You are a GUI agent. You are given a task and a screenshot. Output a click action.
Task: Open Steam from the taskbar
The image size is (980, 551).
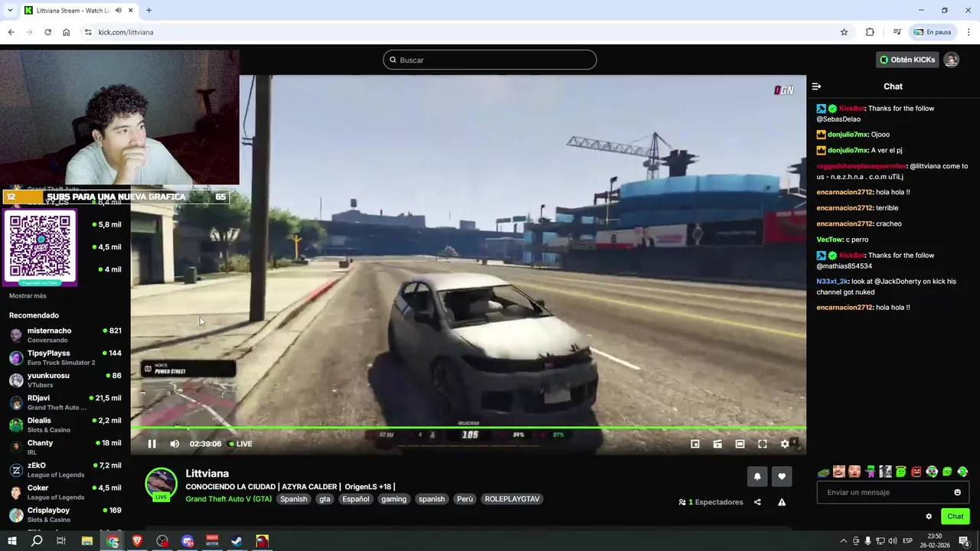coord(237,541)
